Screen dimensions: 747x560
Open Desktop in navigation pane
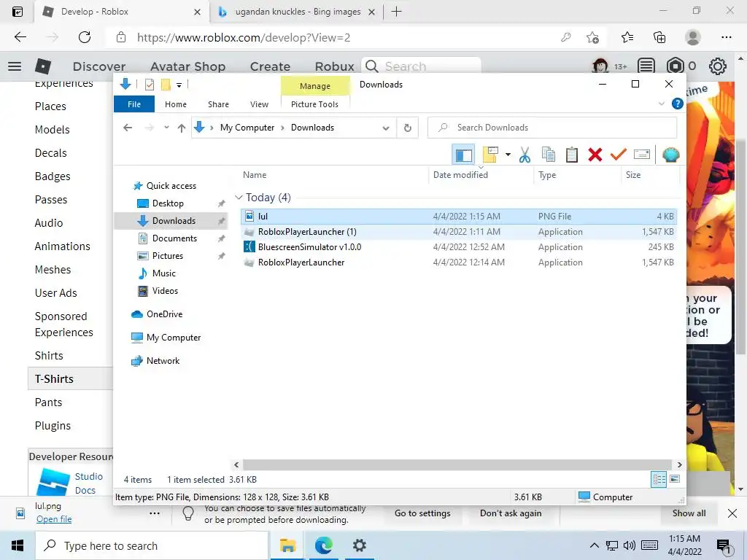(168, 203)
